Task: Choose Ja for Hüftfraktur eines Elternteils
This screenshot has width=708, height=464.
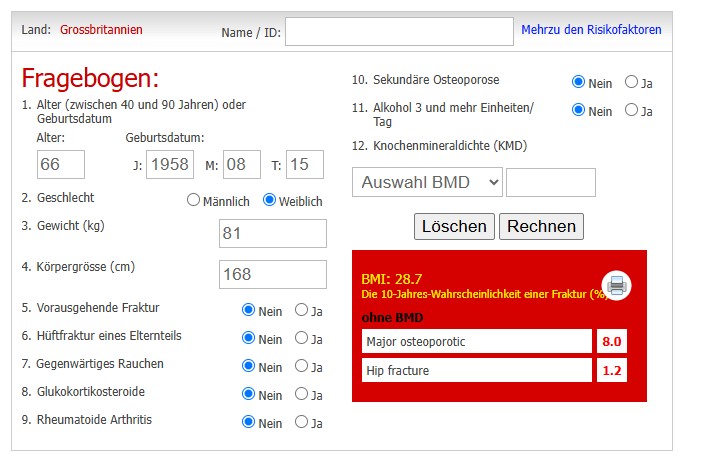Action: coord(301,338)
